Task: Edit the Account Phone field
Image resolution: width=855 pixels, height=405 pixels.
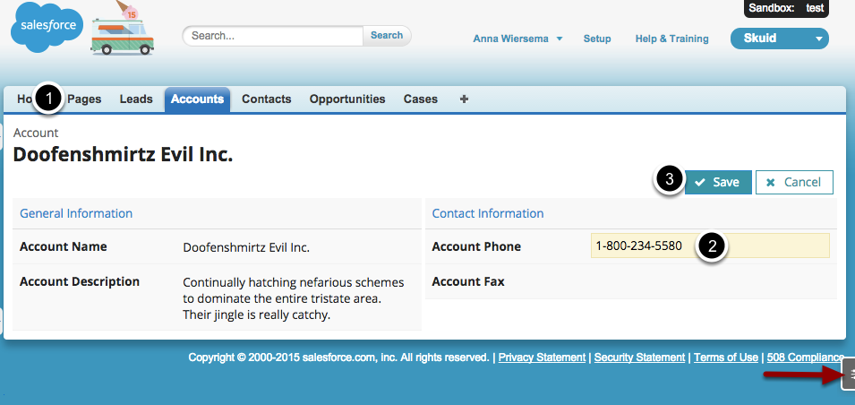Action: point(710,246)
